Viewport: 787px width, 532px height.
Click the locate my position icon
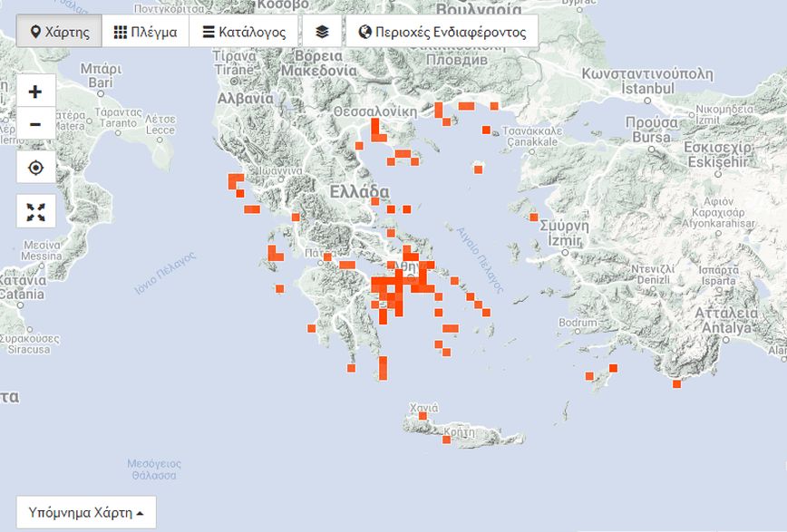coord(35,168)
